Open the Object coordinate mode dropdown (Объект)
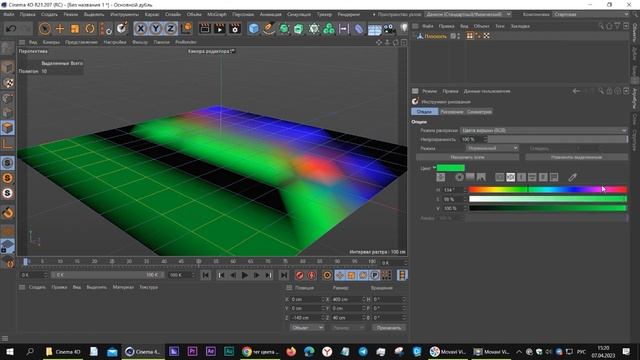 pyautogui.click(x=307, y=327)
